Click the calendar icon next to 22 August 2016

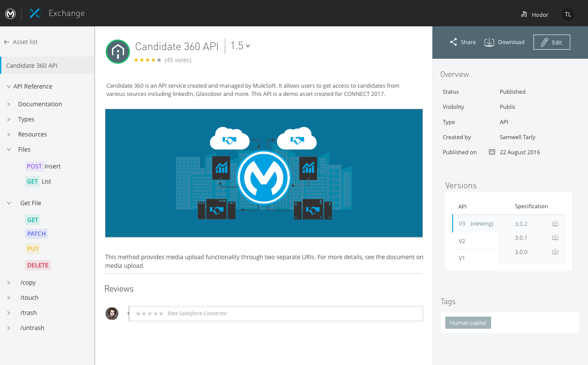492,152
